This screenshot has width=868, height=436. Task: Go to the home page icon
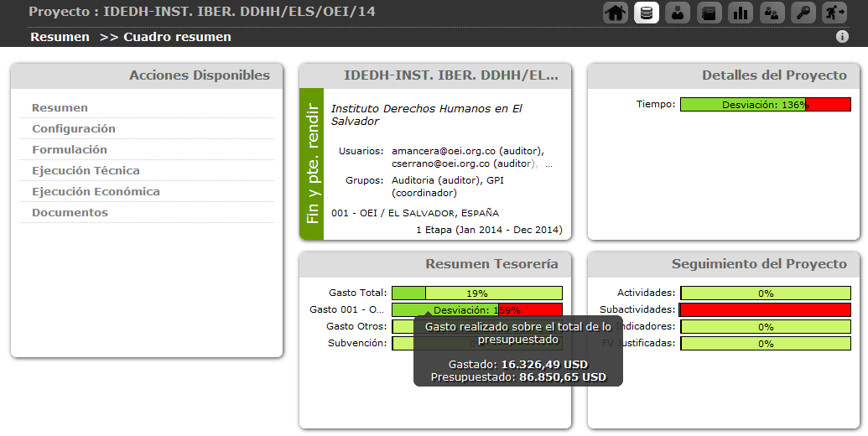pyautogui.click(x=616, y=13)
